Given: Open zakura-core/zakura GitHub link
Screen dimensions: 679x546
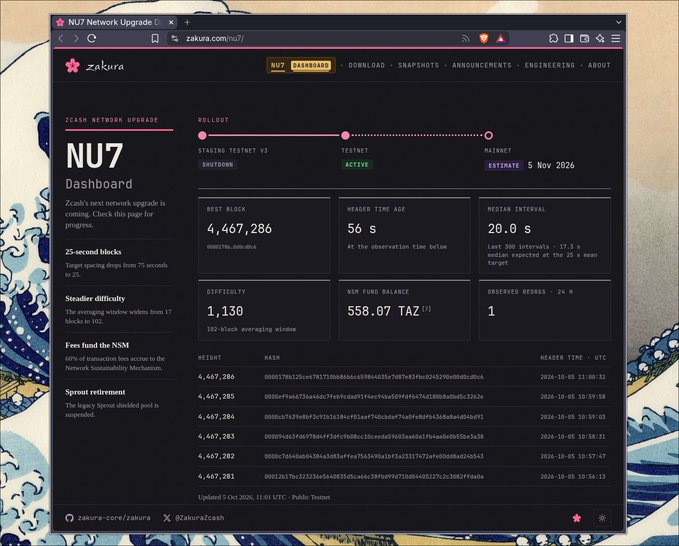Looking at the screenshot, I should point(108,517).
